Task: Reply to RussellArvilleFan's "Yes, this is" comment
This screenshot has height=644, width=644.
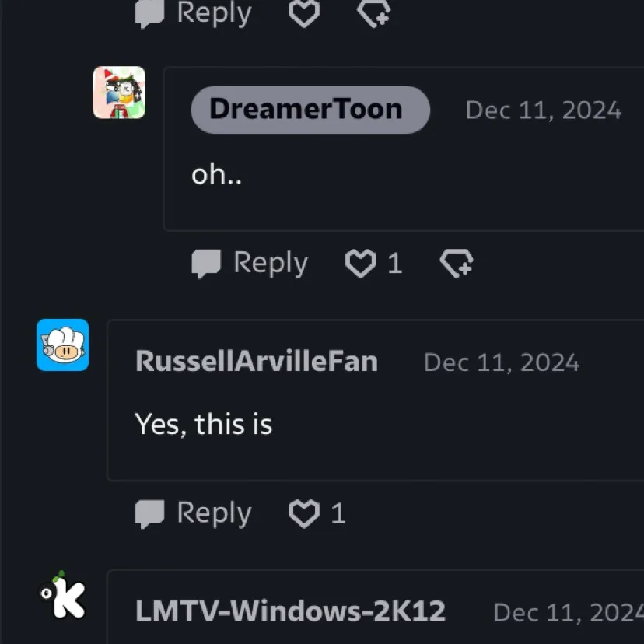Action: [x=193, y=513]
